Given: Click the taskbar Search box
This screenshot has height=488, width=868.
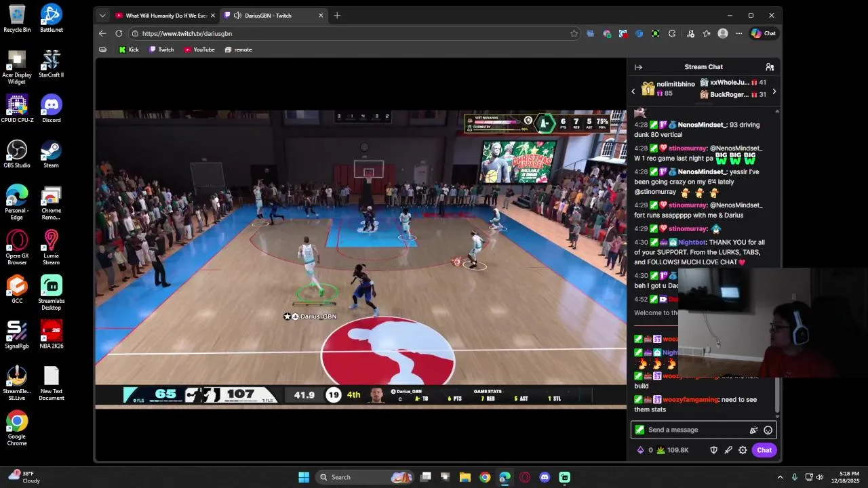Looking at the screenshot, I should coord(365,477).
